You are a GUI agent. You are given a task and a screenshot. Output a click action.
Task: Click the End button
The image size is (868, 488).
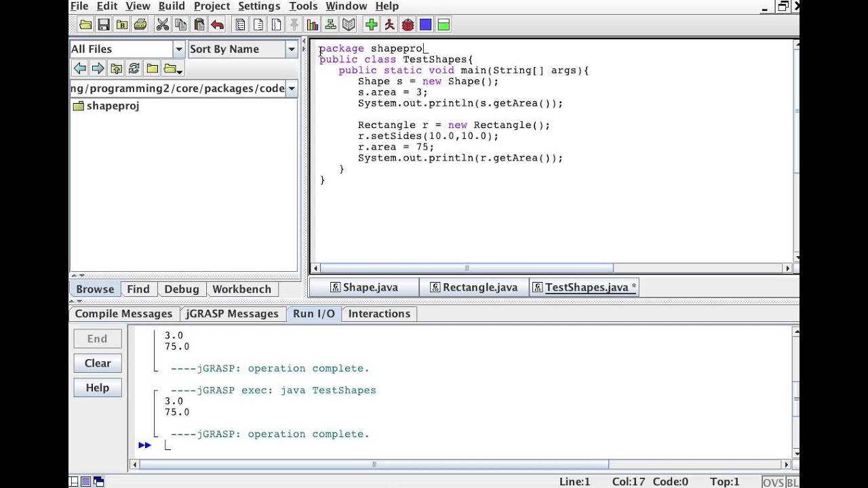coord(97,339)
